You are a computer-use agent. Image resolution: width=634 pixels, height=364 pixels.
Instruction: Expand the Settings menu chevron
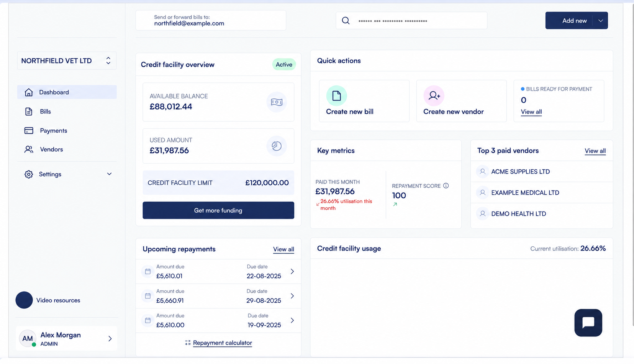[x=109, y=174]
